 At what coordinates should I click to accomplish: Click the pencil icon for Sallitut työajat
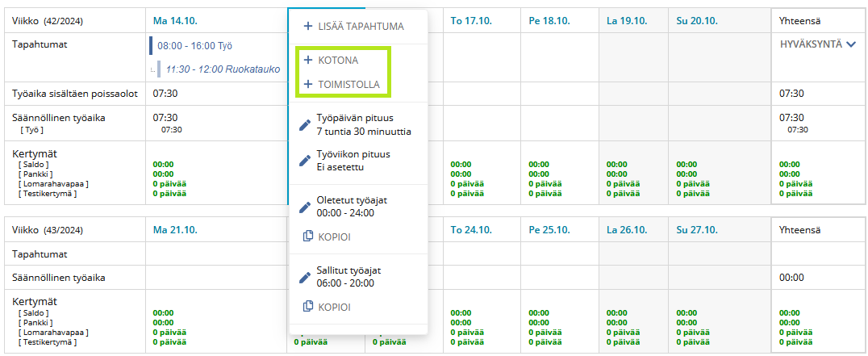click(305, 277)
